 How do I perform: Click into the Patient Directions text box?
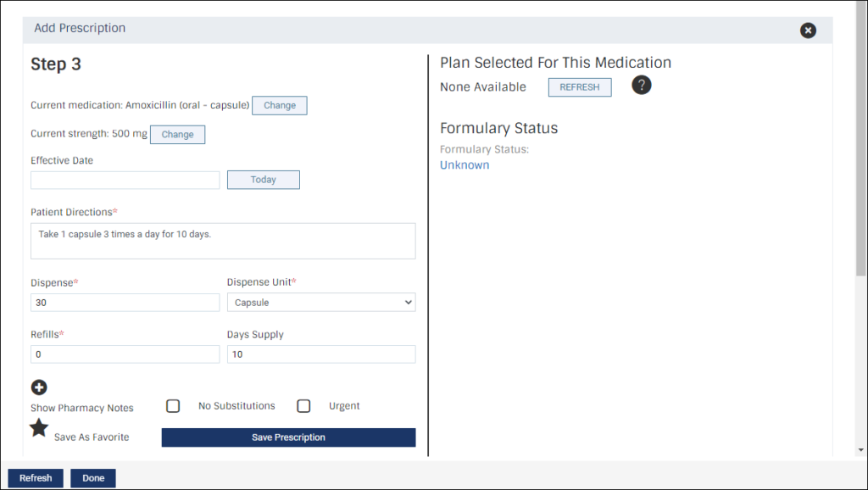pyautogui.click(x=223, y=241)
